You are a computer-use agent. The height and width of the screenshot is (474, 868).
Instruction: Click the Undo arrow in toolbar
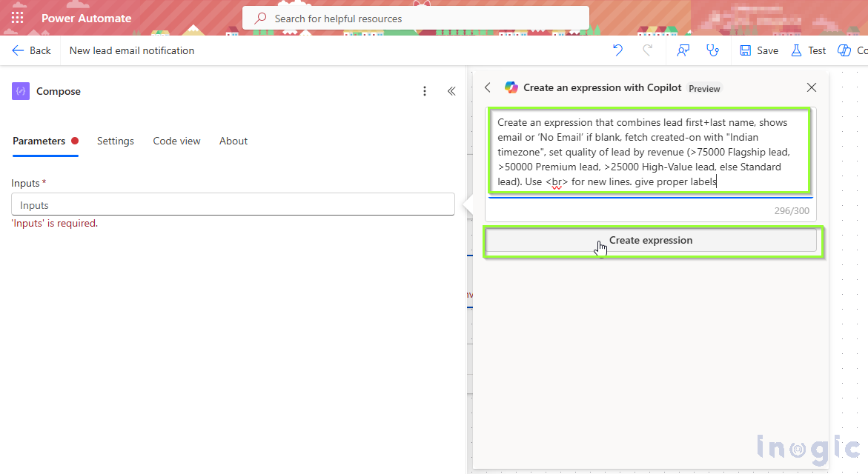click(x=617, y=50)
